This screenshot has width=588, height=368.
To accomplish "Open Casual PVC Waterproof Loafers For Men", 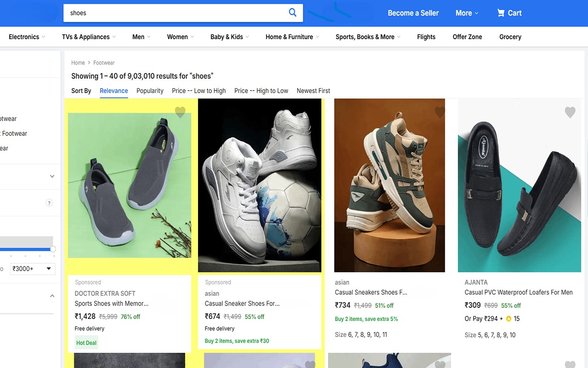I will (519, 293).
